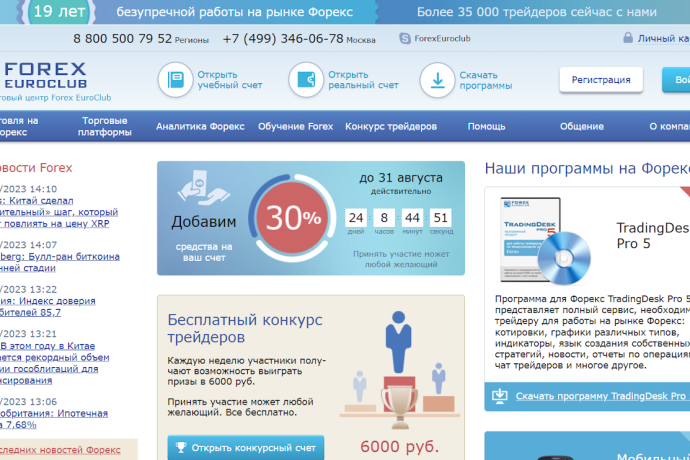Image resolution: width=690 pixels, height=460 pixels.
Task: Open news about consumer confidence index 85,7
Action: click(48, 306)
